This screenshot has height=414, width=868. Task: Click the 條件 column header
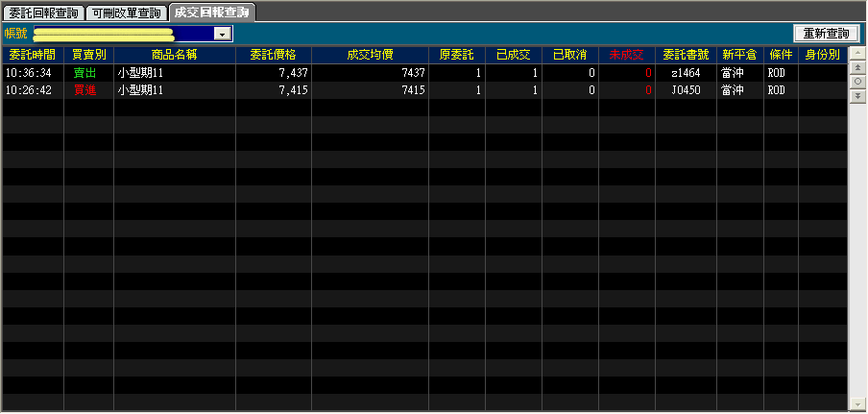coord(781,55)
